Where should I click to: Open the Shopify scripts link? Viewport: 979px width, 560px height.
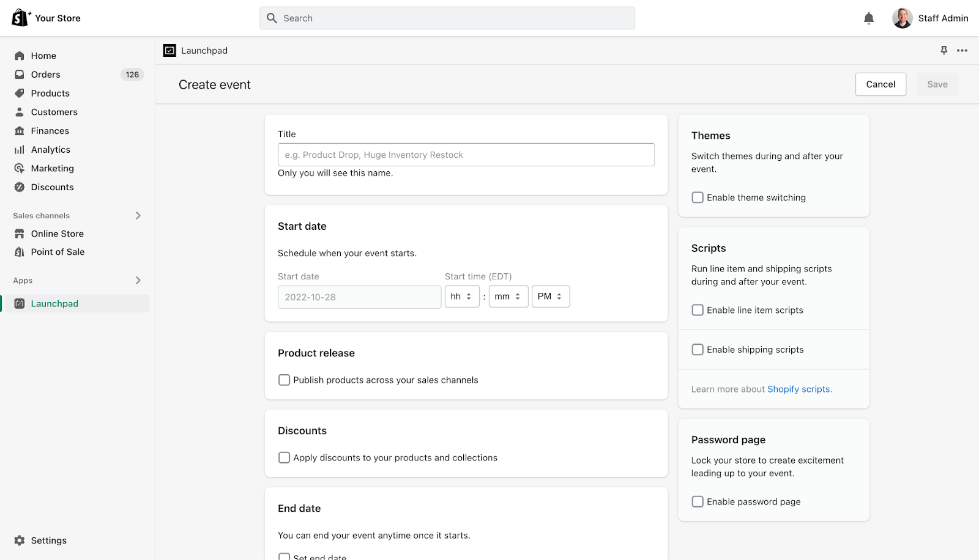coord(799,389)
